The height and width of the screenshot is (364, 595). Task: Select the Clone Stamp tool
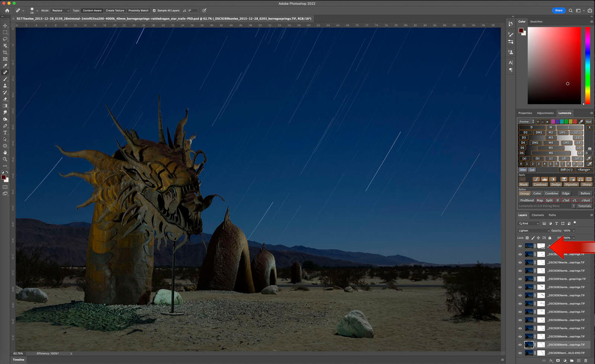pyautogui.click(x=5, y=86)
